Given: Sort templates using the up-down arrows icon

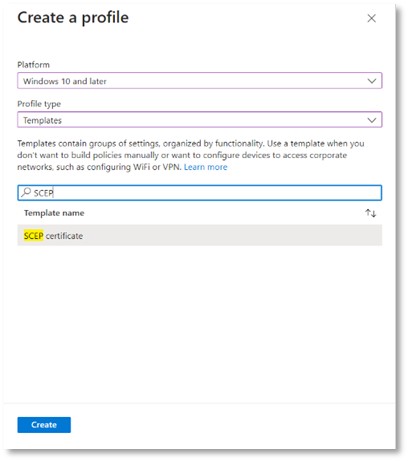Looking at the screenshot, I should click(x=370, y=213).
